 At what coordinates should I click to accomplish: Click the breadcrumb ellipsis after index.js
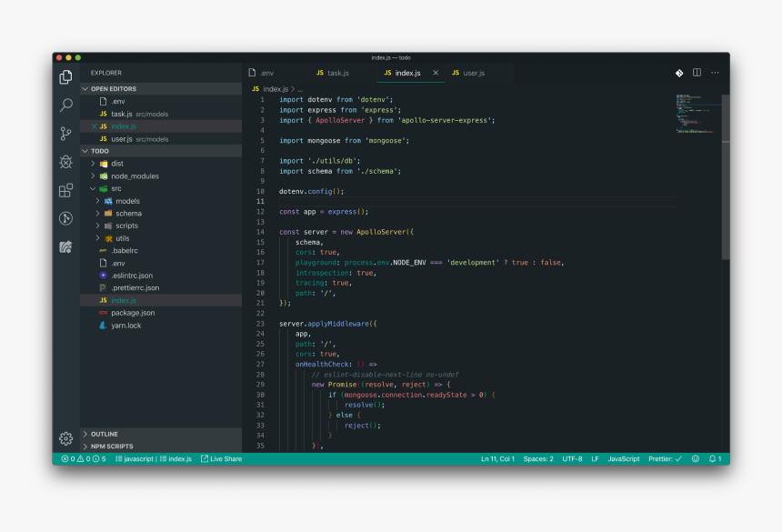point(300,89)
